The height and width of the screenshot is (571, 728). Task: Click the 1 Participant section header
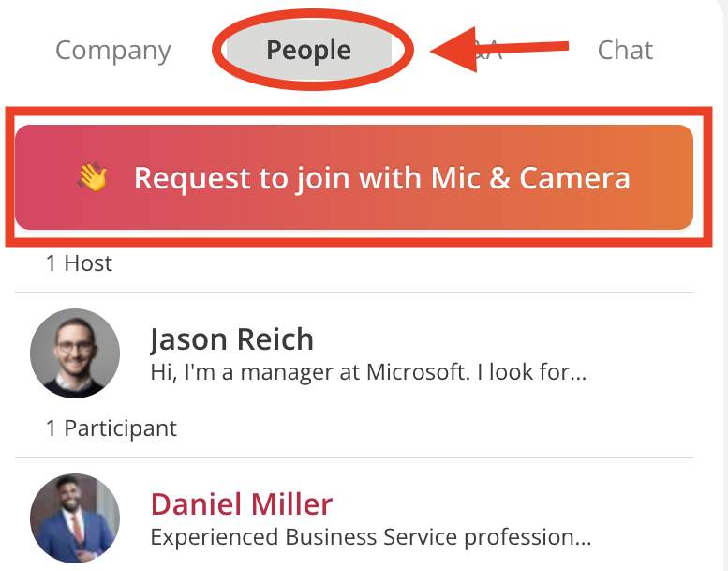pyautogui.click(x=111, y=428)
